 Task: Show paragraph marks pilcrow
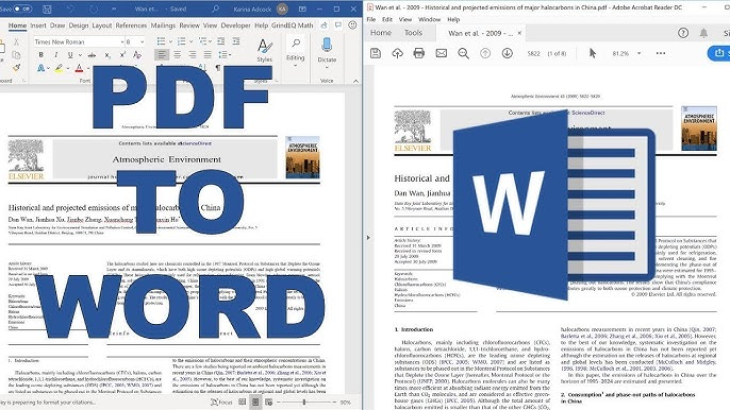tap(217, 68)
